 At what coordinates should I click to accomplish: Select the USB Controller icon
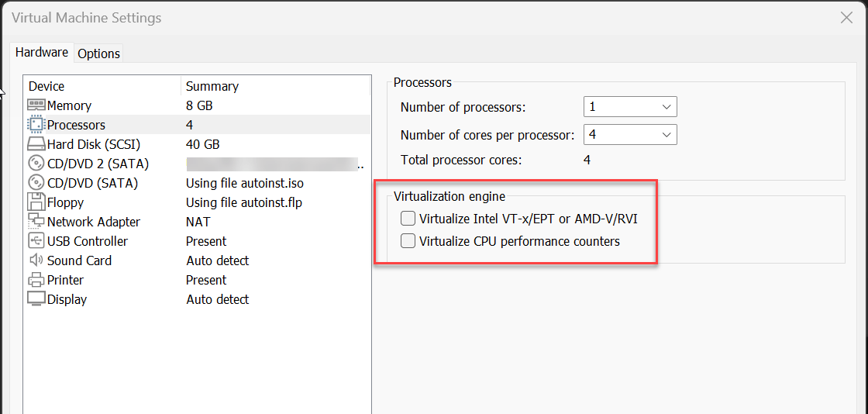(x=36, y=241)
